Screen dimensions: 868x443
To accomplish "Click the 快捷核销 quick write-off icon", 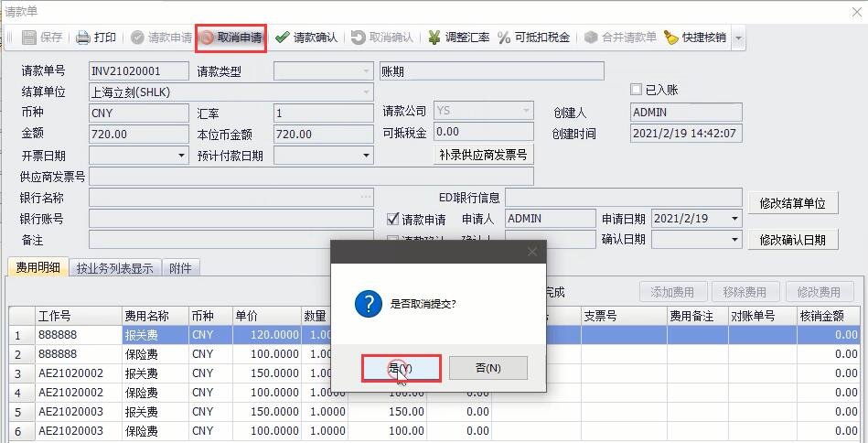I will 670,38.
